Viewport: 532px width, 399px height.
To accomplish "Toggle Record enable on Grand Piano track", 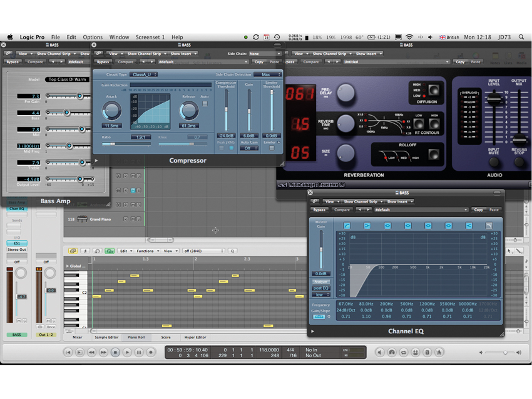I will coord(126,219).
